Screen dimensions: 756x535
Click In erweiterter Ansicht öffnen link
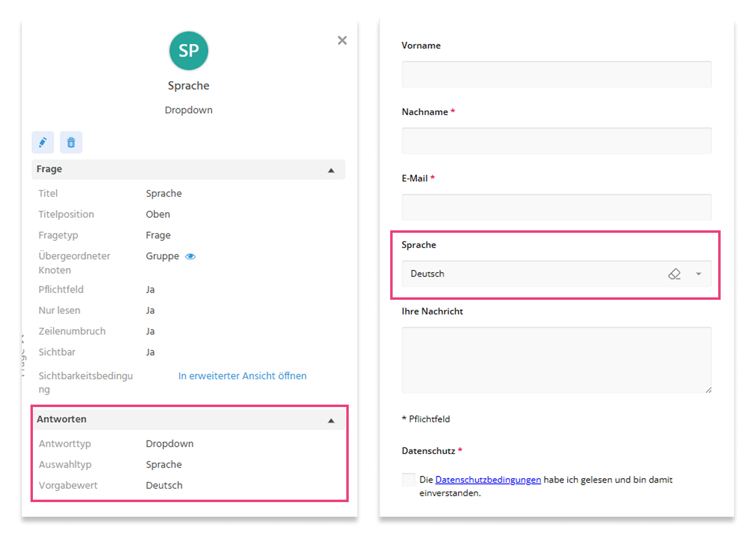pos(243,376)
